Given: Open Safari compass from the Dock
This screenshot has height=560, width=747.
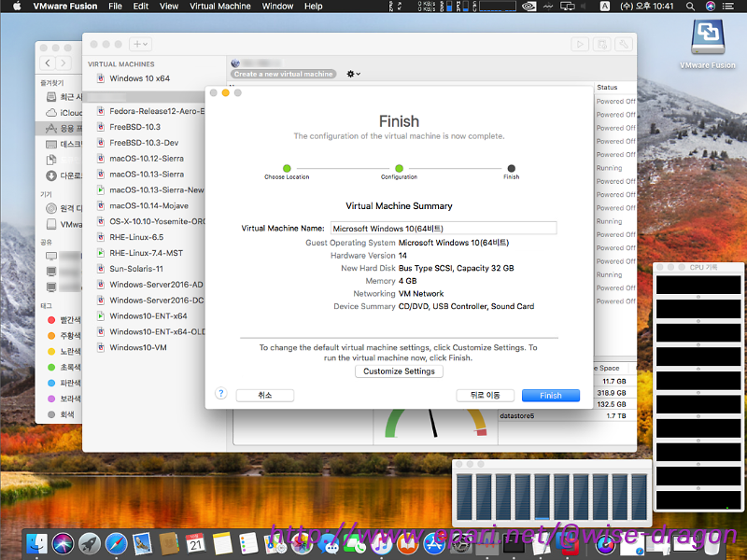Looking at the screenshot, I should [x=116, y=544].
